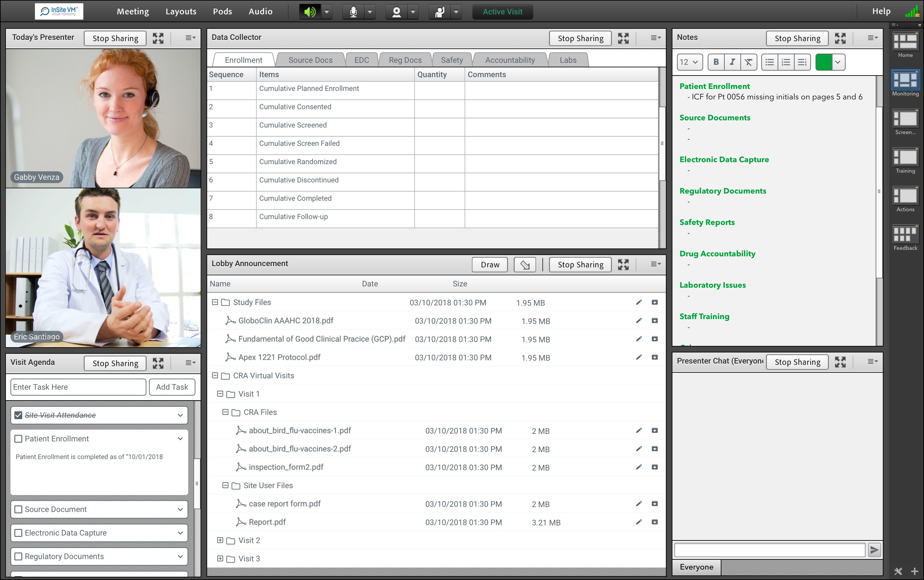Open the Monitoring layout in sidebar

[905, 80]
